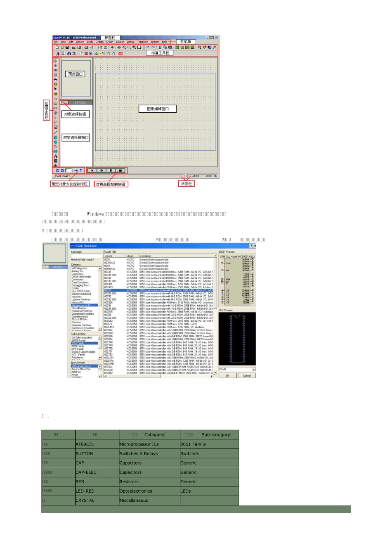Sort results by Library column header
Screen dimensions: 392x555
pyautogui.click(x=132, y=256)
